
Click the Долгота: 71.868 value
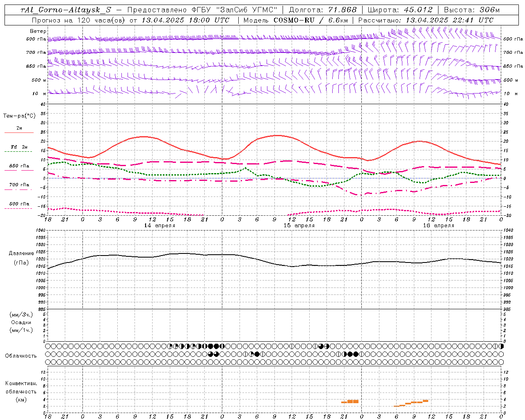tap(323, 10)
